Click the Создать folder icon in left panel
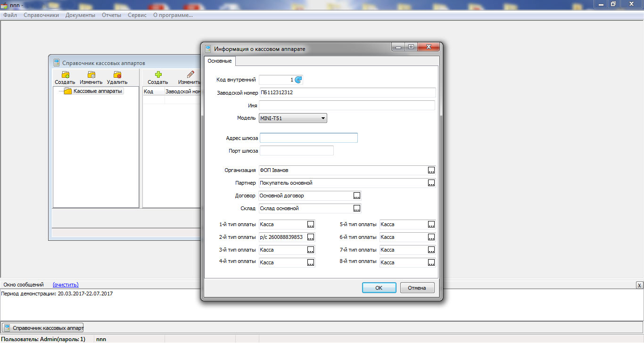Screen dimensions: 644x343 65,74
